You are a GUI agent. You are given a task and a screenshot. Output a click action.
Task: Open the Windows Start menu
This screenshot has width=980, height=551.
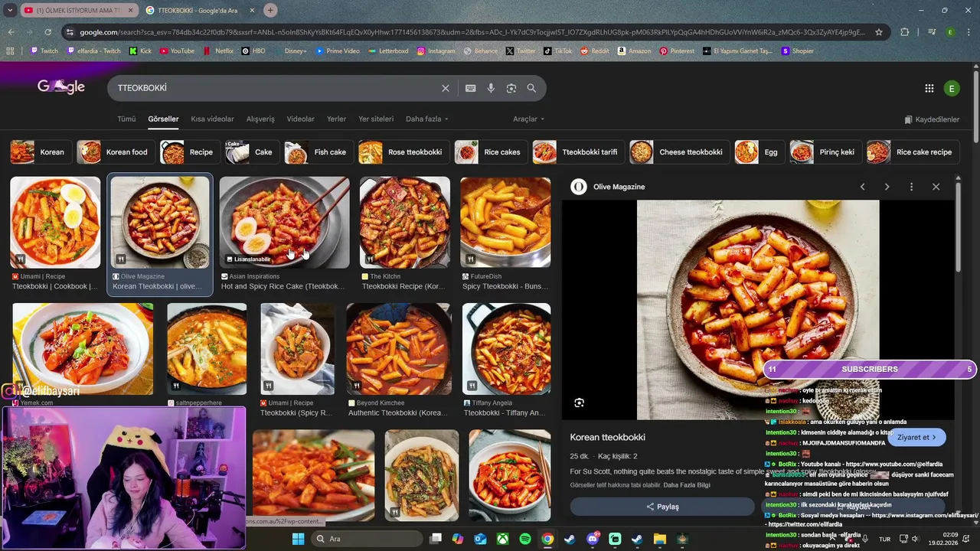[298, 539]
